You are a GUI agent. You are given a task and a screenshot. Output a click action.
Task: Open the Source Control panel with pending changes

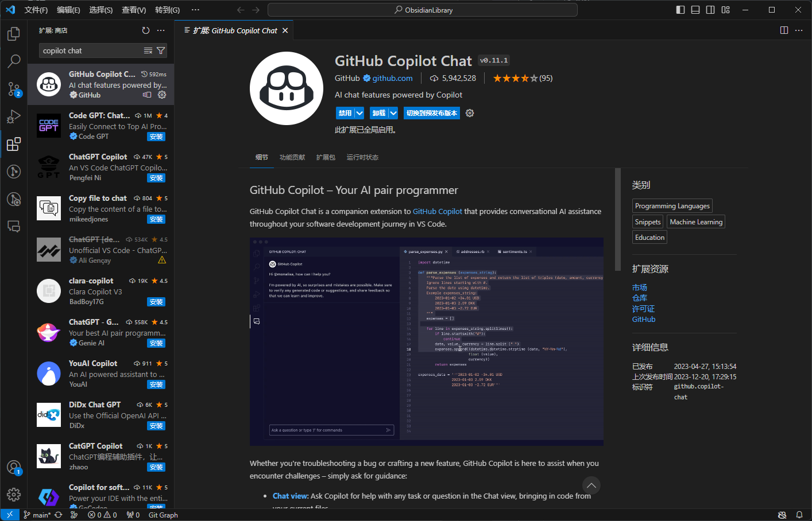click(x=14, y=89)
